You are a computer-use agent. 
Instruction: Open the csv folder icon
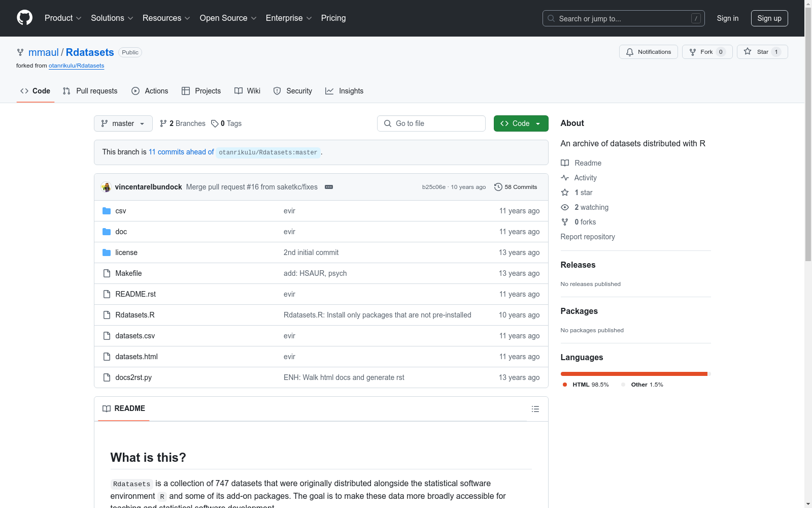pos(107,211)
